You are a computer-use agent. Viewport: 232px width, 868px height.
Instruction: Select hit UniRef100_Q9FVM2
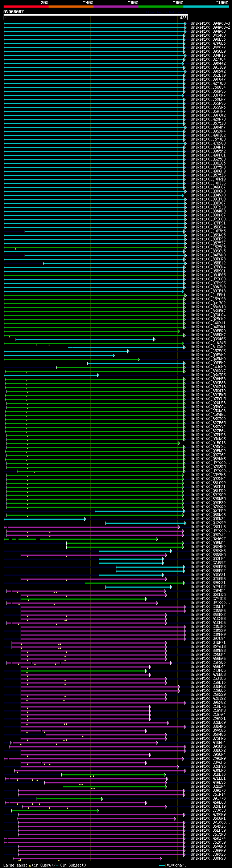208,355
